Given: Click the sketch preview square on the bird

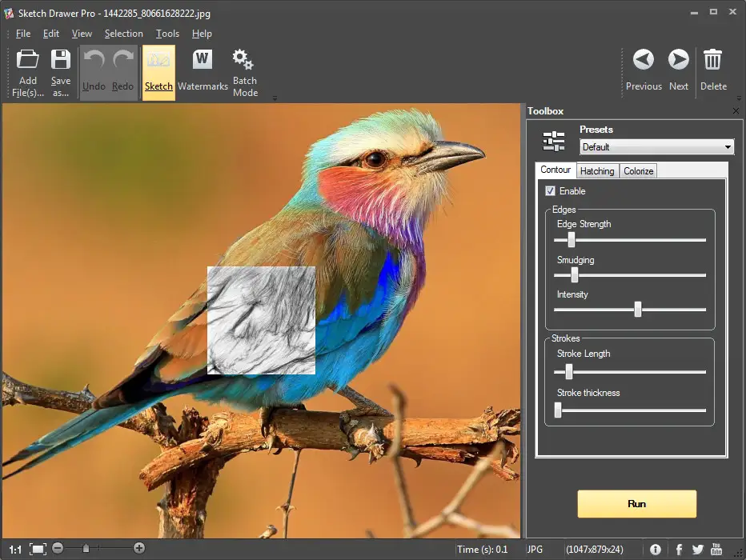Looking at the screenshot, I should coord(261,321).
